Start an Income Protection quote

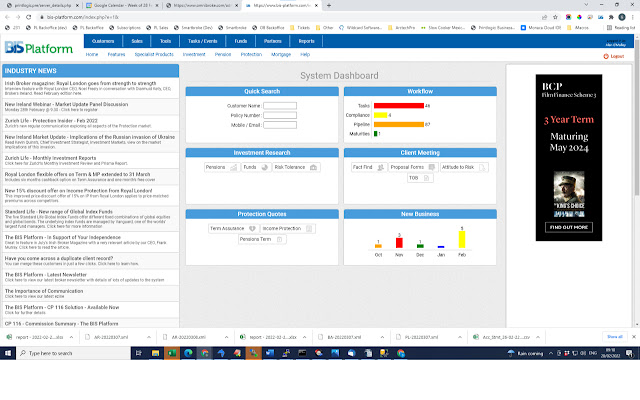point(281,228)
